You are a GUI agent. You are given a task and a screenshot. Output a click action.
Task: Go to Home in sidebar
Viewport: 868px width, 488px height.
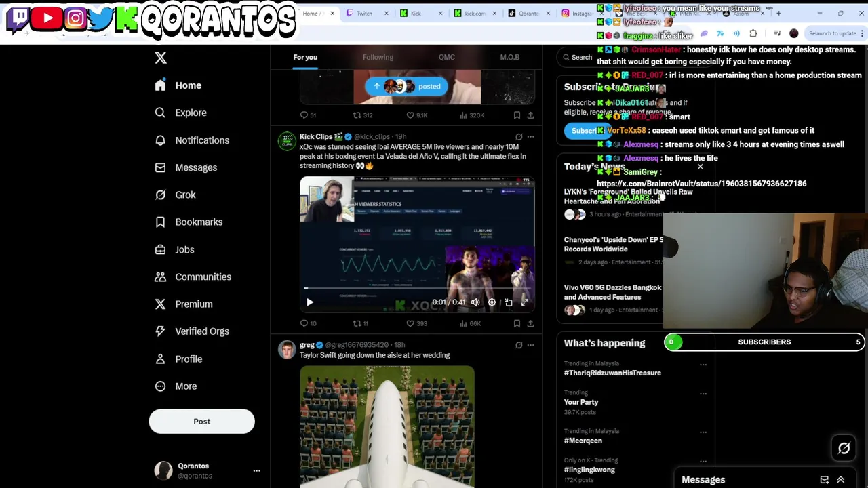tap(178, 85)
